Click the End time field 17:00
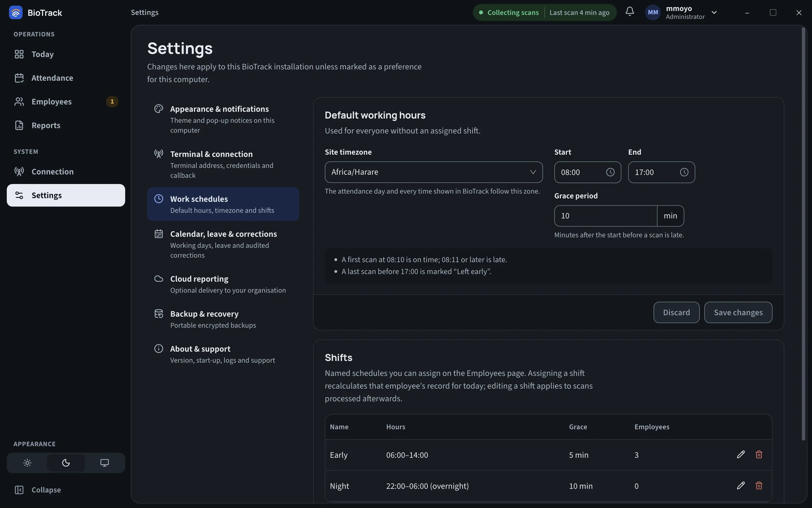Viewport: 812px width, 508px height. click(661, 172)
